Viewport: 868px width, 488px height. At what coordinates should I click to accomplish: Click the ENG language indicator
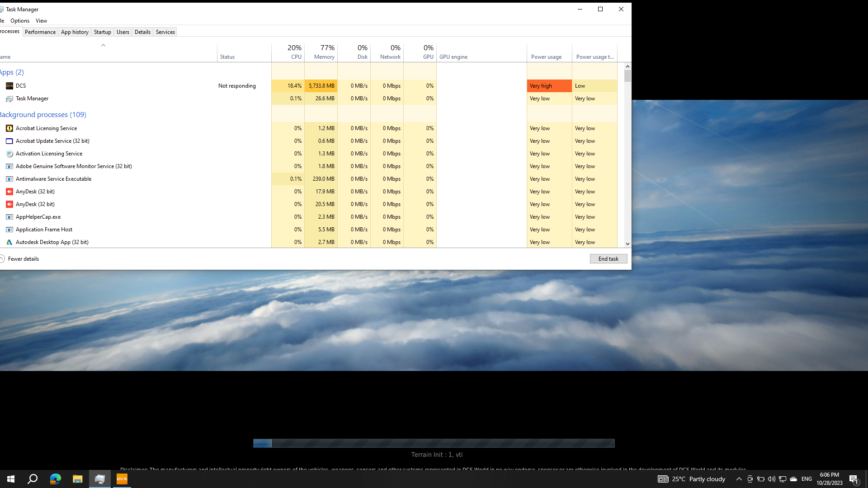807,479
